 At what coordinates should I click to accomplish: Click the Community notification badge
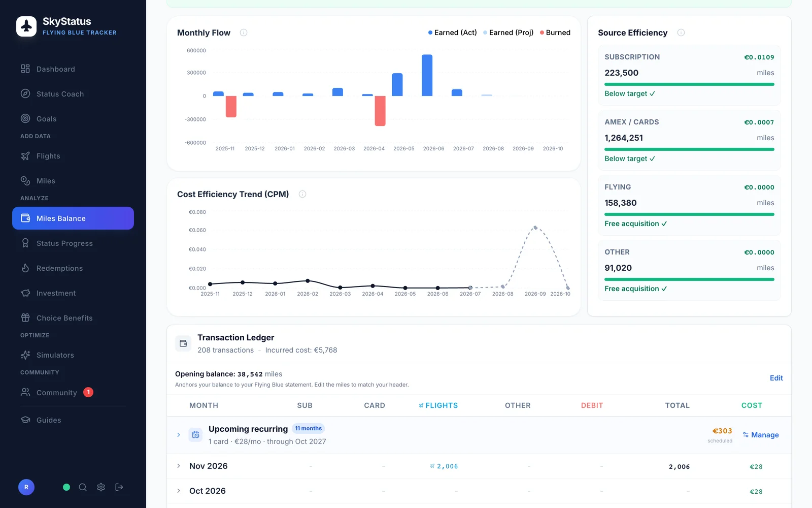point(88,392)
